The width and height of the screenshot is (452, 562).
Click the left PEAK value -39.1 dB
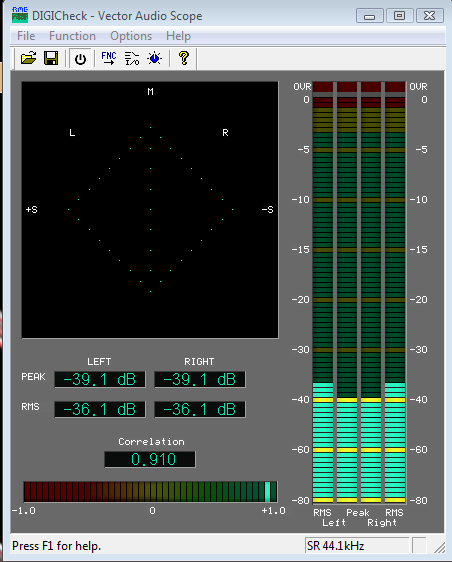(100, 379)
